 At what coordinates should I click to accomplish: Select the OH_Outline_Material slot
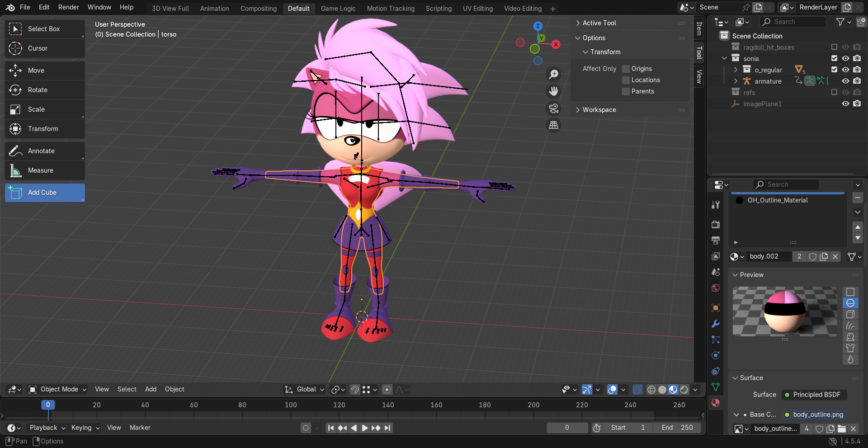pyautogui.click(x=788, y=200)
